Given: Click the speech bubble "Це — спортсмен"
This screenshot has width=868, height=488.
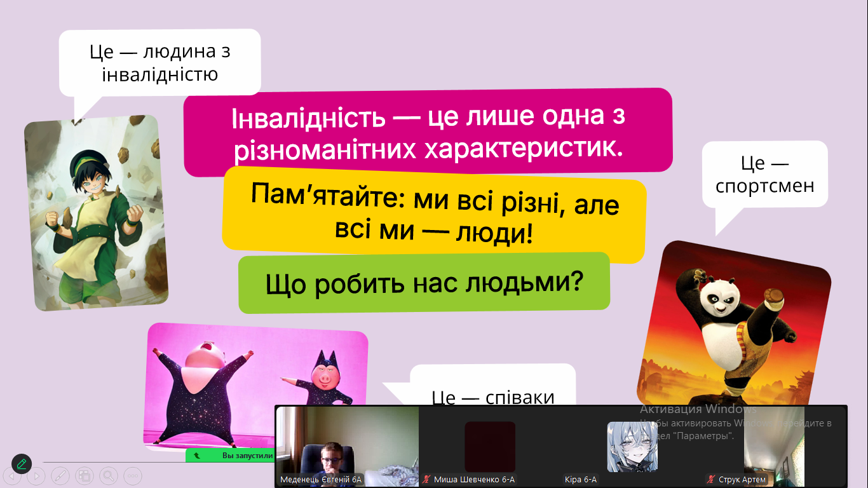Looking at the screenshot, I should (x=765, y=174).
